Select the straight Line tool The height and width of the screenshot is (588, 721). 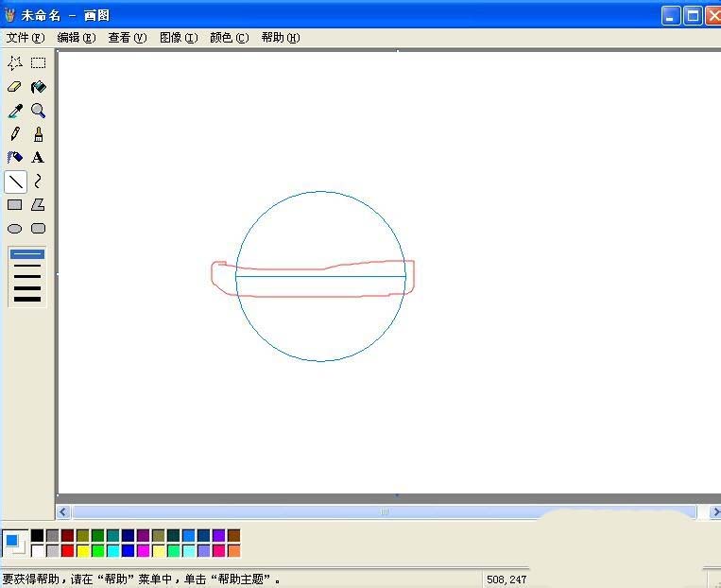[x=15, y=182]
